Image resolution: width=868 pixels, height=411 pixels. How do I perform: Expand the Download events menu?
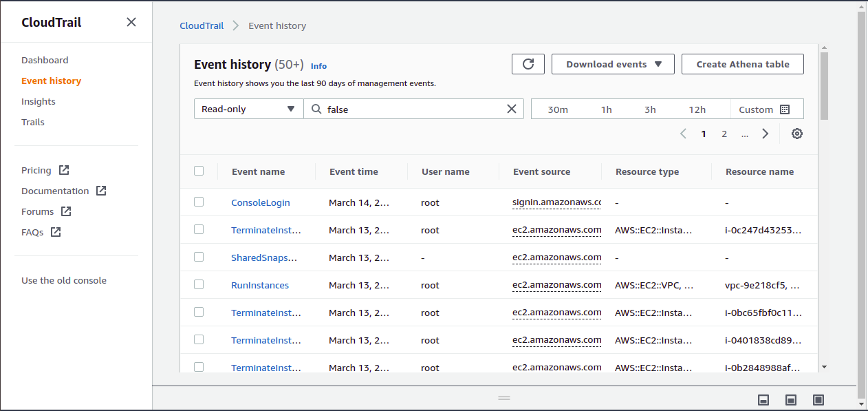(x=613, y=64)
